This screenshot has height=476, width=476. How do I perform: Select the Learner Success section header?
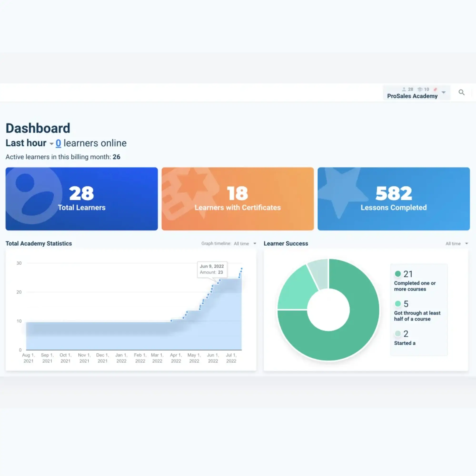[286, 243]
